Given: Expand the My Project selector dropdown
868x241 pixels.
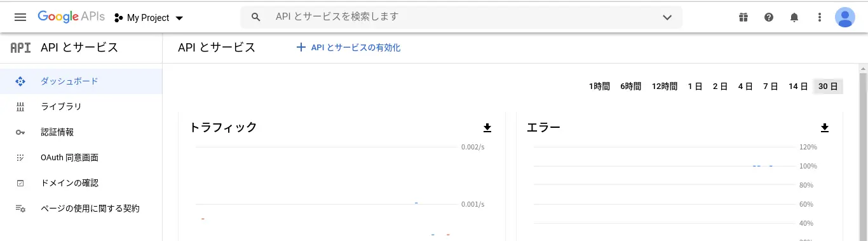Looking at the screenshot, I should point(149,18).
